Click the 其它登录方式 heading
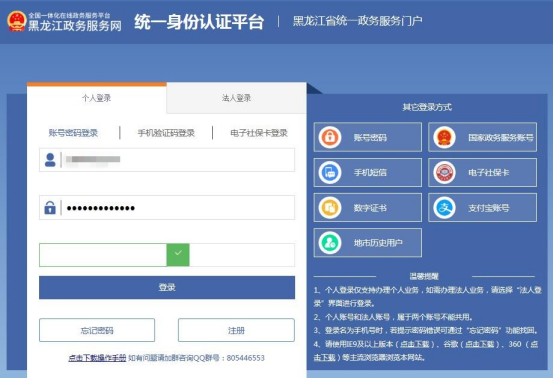The height and width of the screenshot is (378, 553). point(427,107)
